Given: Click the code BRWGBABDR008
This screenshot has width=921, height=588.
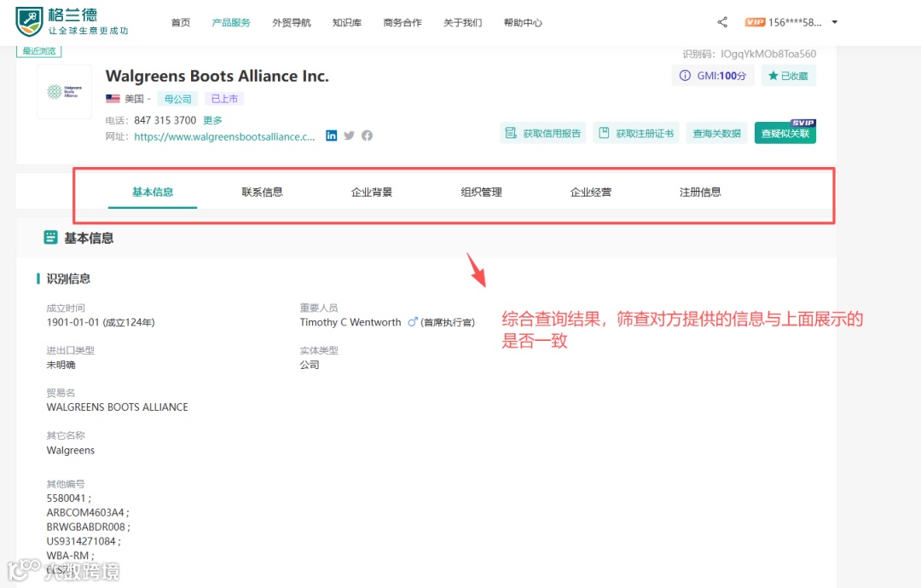Looking at the screenshot, I should click(86, 527).
